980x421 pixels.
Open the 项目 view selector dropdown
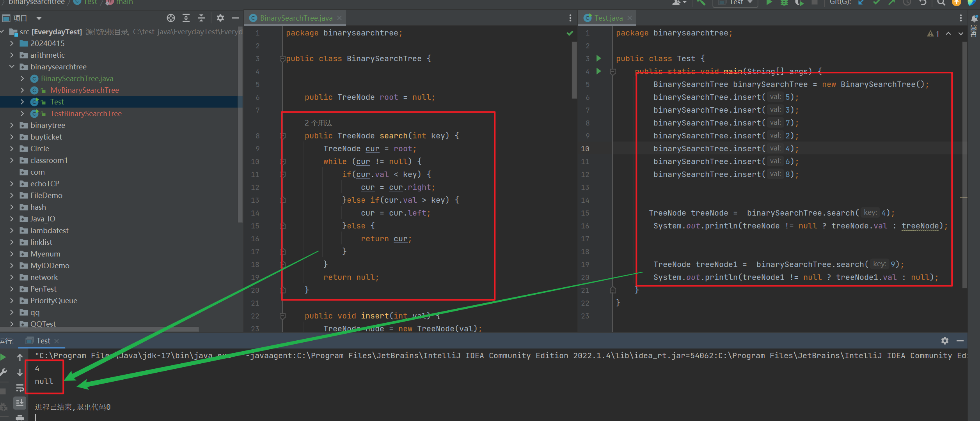coord(39,18)
